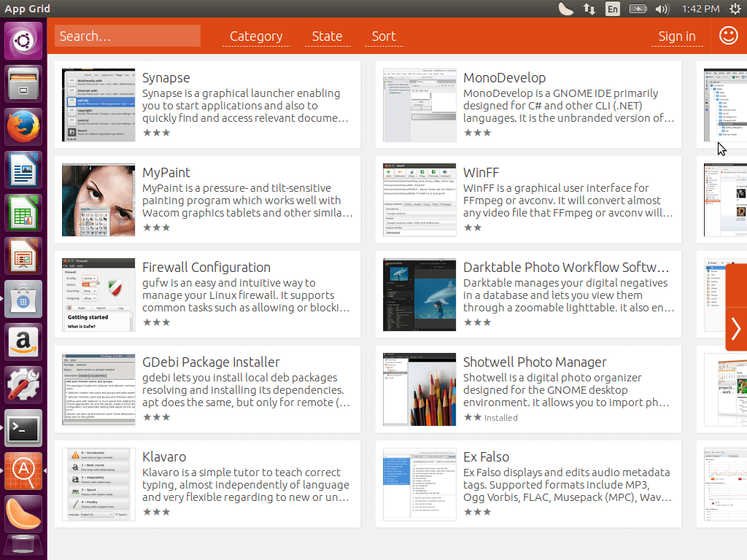
Task: Click the volume icon in the top panel
Action: click(x=662, y=9)
